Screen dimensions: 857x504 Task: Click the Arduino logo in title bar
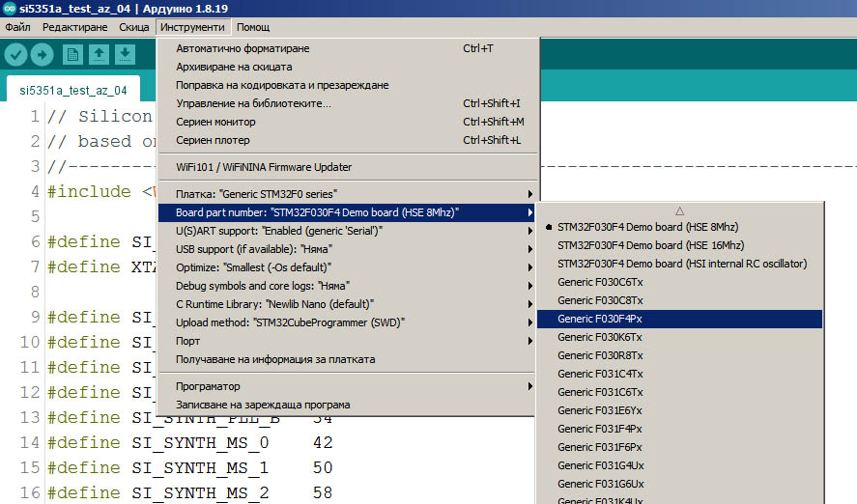pyautogui.click(x=9, y=8)
